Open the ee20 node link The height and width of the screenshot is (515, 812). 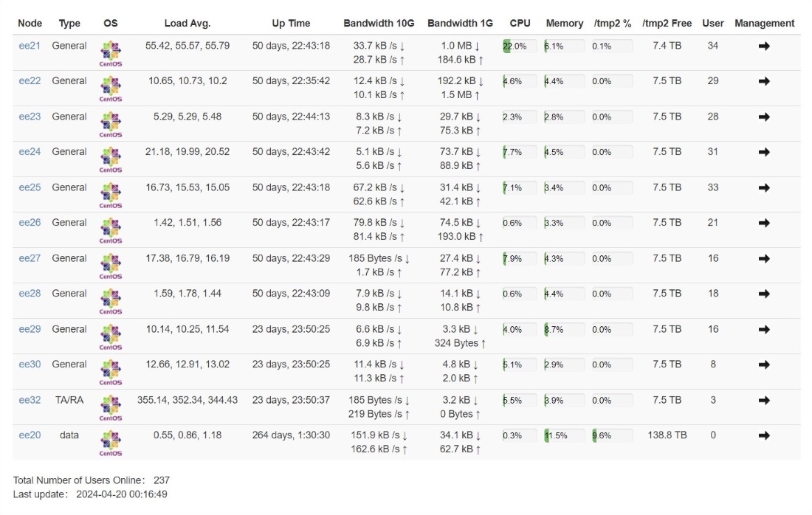click(x=30, y=435)
